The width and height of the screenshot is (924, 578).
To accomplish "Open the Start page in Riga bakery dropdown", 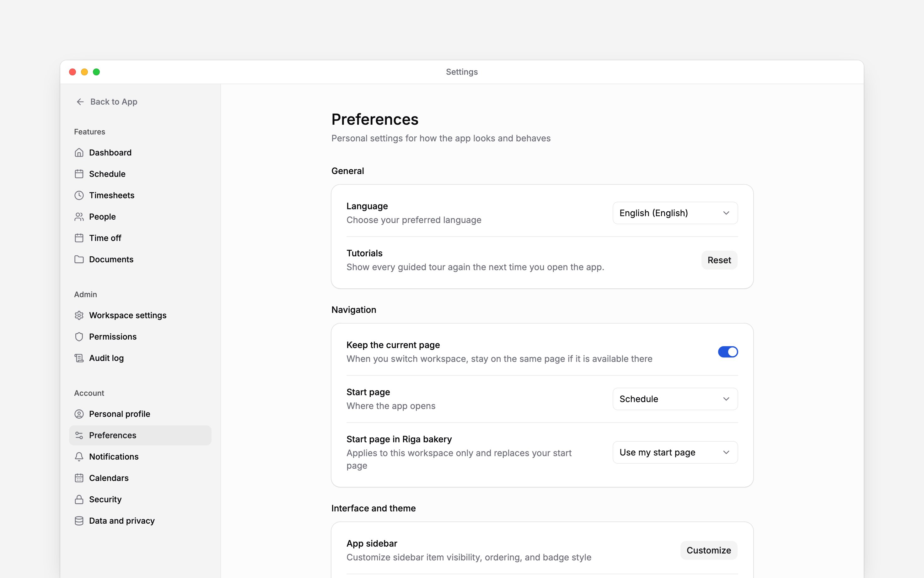I will pyautogui.click(x=675, y=452).
